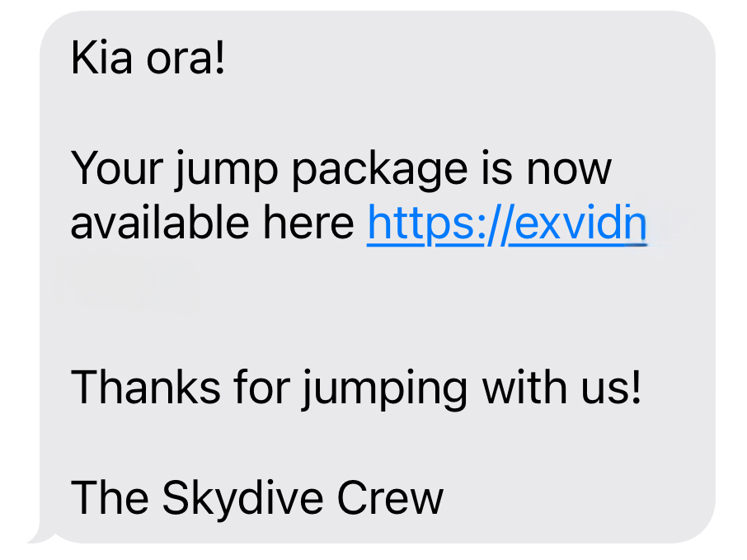Click the word 'jump' in second line
Screen dimensions: 747x560
[x=226, y=170]
